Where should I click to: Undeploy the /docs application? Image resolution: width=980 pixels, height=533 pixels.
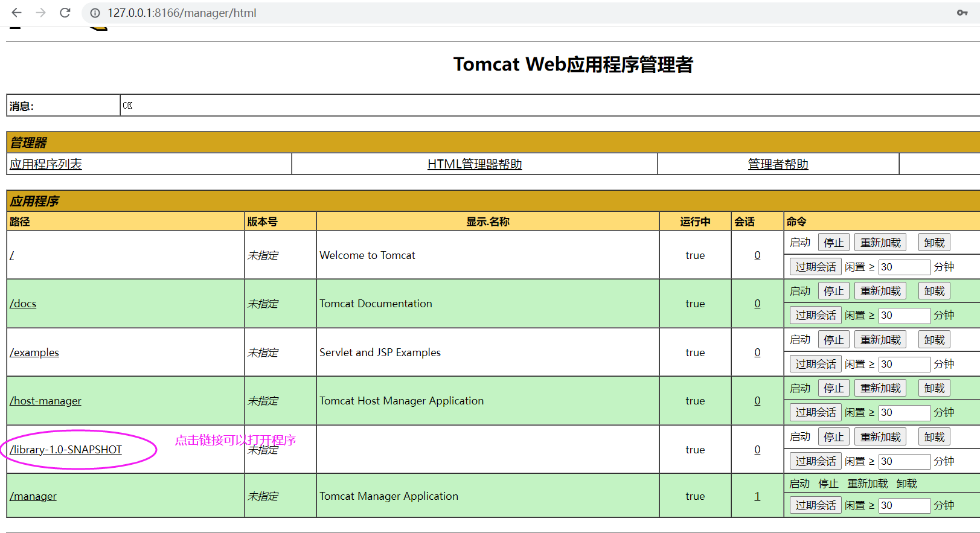[934, 291]
